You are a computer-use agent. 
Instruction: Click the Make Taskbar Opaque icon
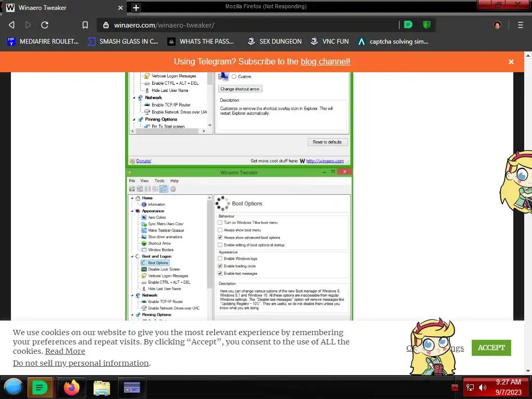[144, 230]
